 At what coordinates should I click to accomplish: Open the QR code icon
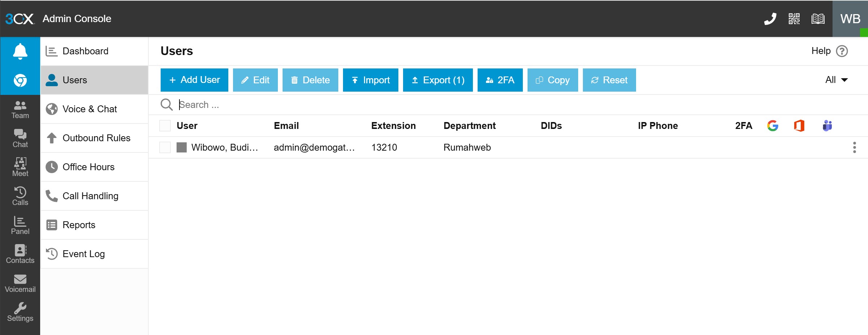point(794,19)
